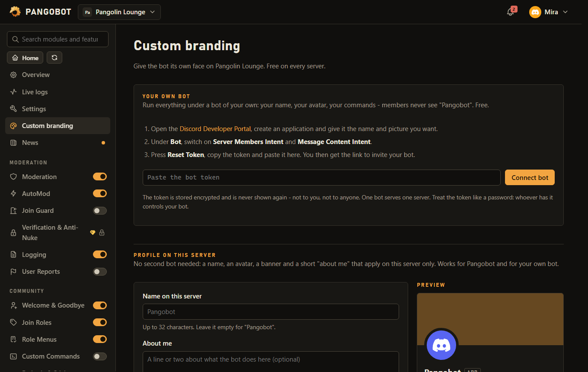
Task: Click the Live logs pulse icon
Action: point(13,92)
